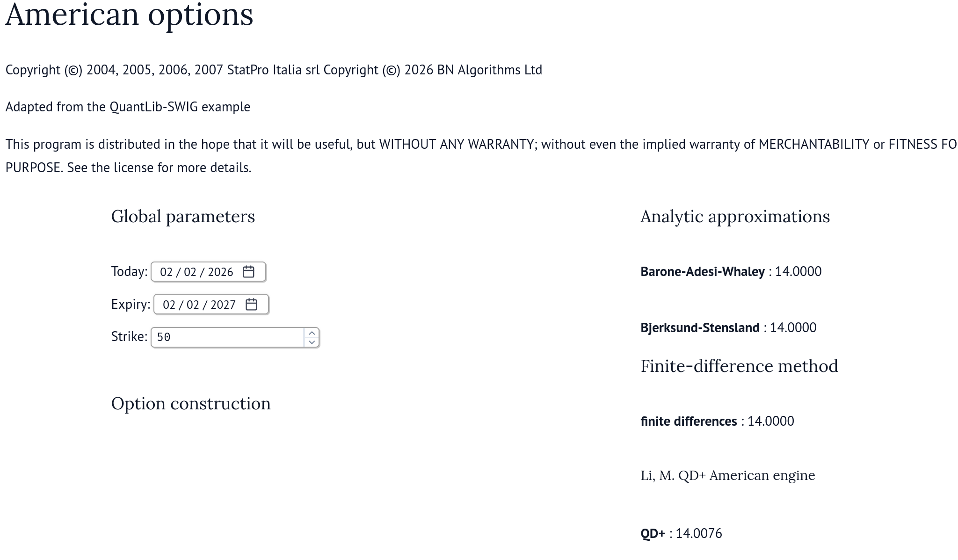Image resolution: width=958 pixels, height=560 pixels.
Task: Click the Bjerksund-Stensland result label
Action: 700,328
